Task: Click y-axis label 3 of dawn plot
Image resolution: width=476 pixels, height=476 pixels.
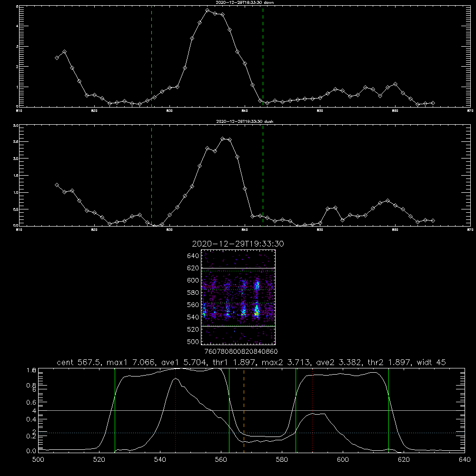Action: (x=17, y=47)
